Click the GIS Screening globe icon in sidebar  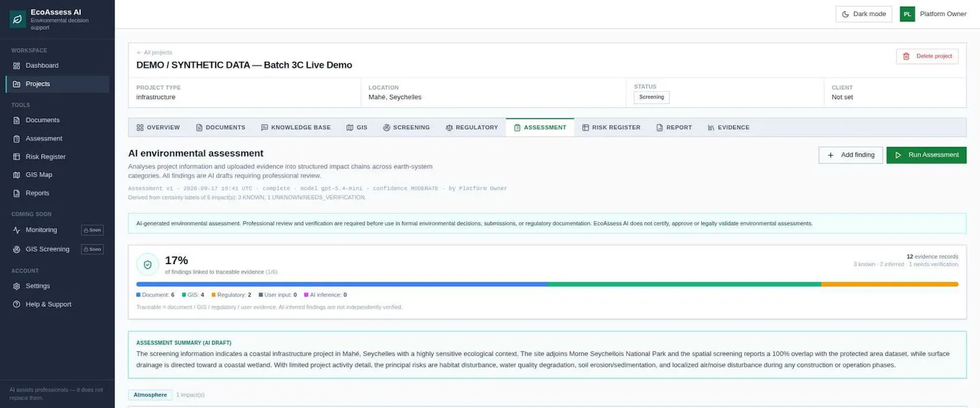point(17,249)
